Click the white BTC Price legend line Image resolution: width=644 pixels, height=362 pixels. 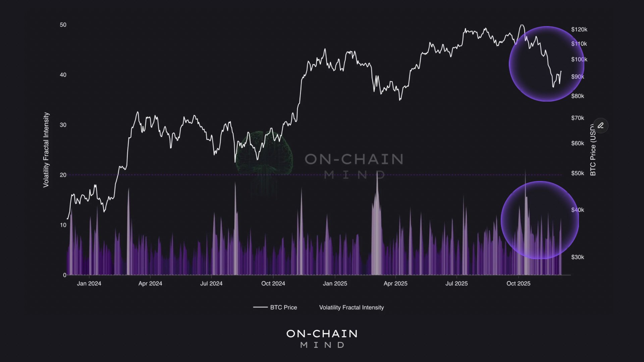[x=260, y=307]
